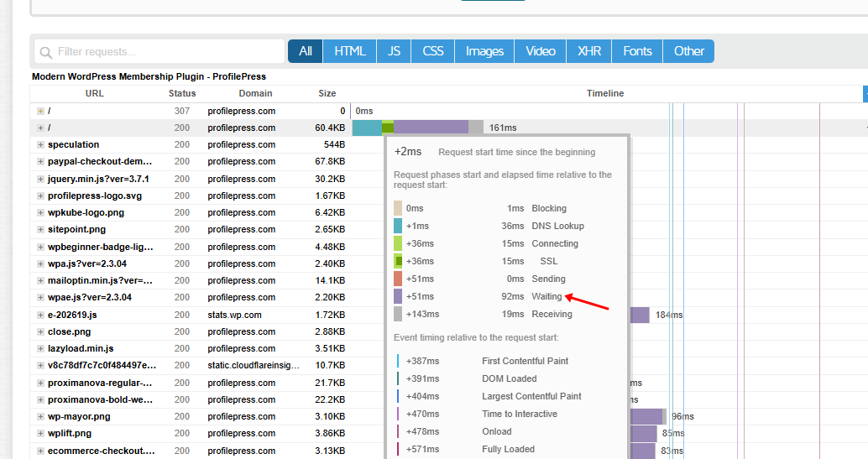Click the Domain column header
The width and height of the screenshot is (868, 459).
[255, 94]
